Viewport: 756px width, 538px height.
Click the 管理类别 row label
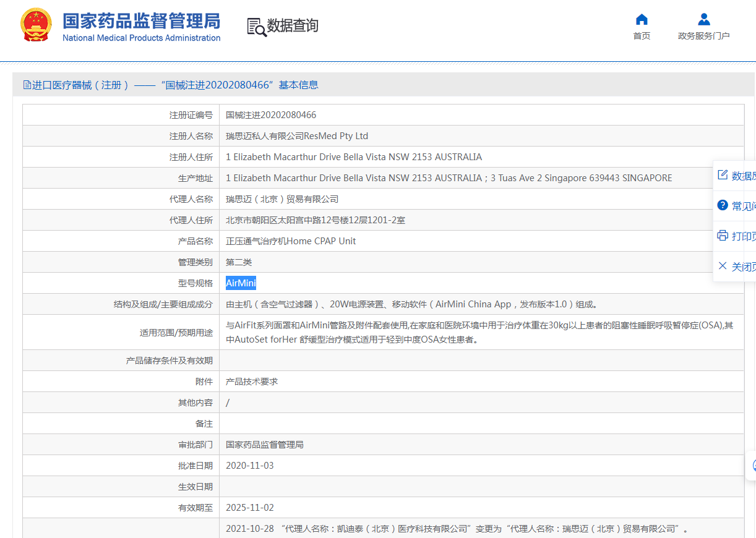[x=195, y=262]
